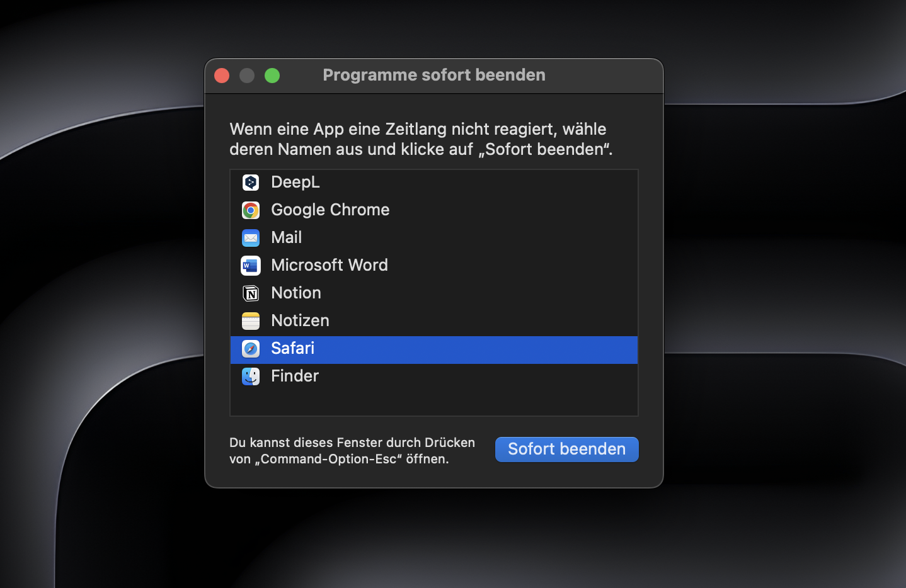Click the "Programme sofort beenden" title bar
The height and width of the screenshot is (588, 906).
[434, 76]
